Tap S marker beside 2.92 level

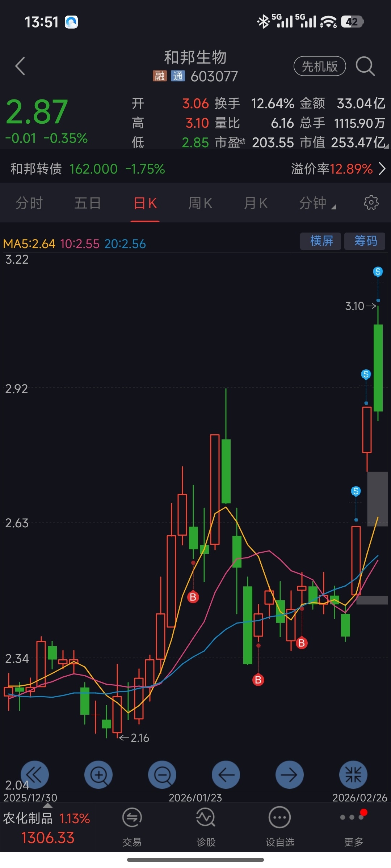(x=366, y=374)
